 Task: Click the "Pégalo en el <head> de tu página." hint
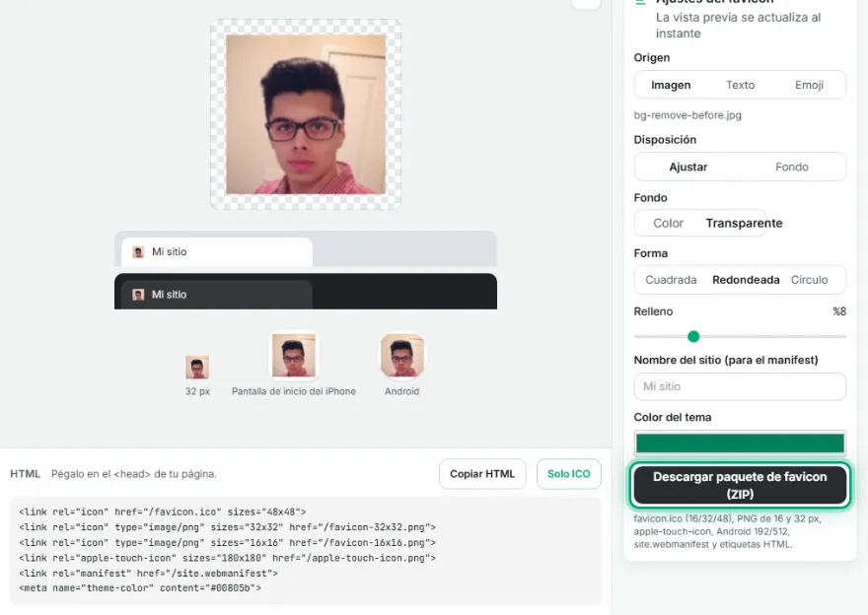pyautogui.click(x=134, y=474)
